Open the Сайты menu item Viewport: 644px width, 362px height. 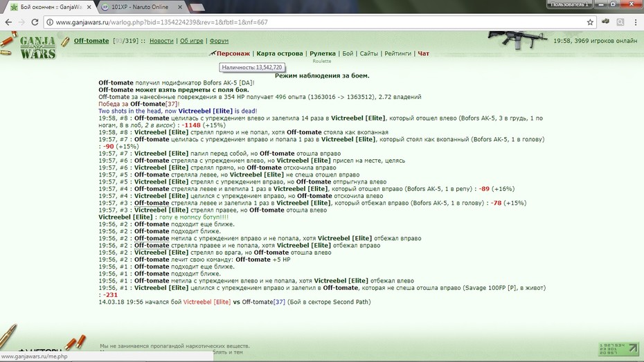pos(369,53)
